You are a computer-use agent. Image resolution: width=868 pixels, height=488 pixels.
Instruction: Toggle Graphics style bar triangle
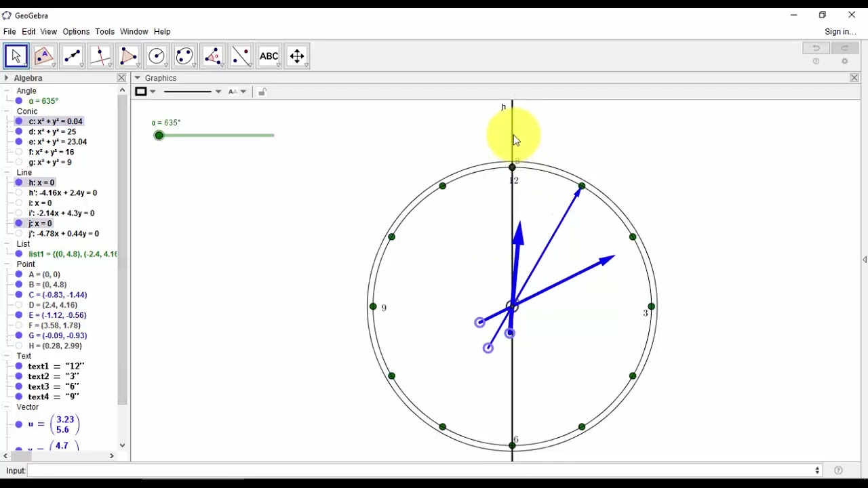click(138, 78)
